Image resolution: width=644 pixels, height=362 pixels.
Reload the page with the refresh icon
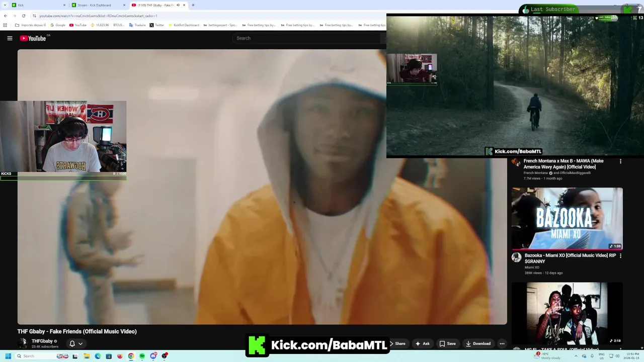(x=23, y=16)
